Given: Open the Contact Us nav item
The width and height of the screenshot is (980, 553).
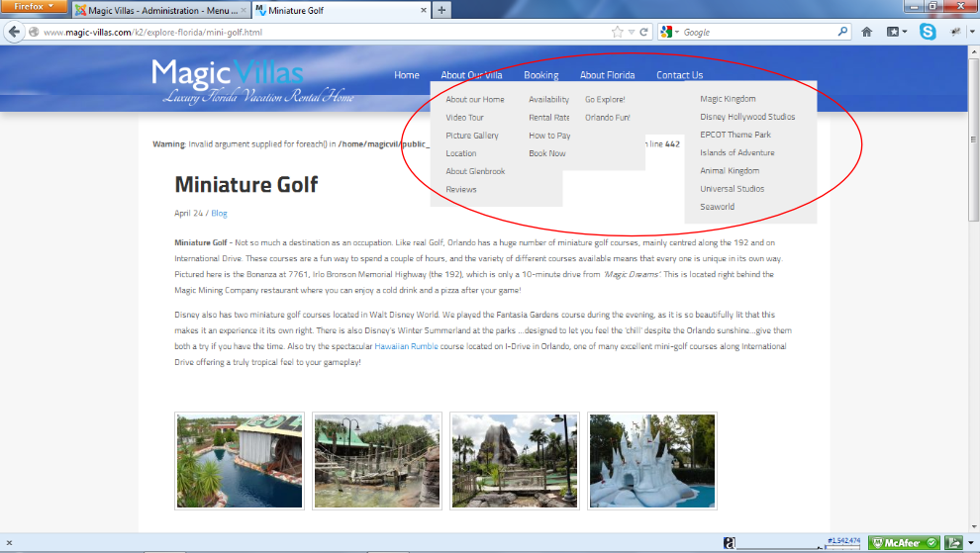Looking at the screenshot, I should click(679, 75).
